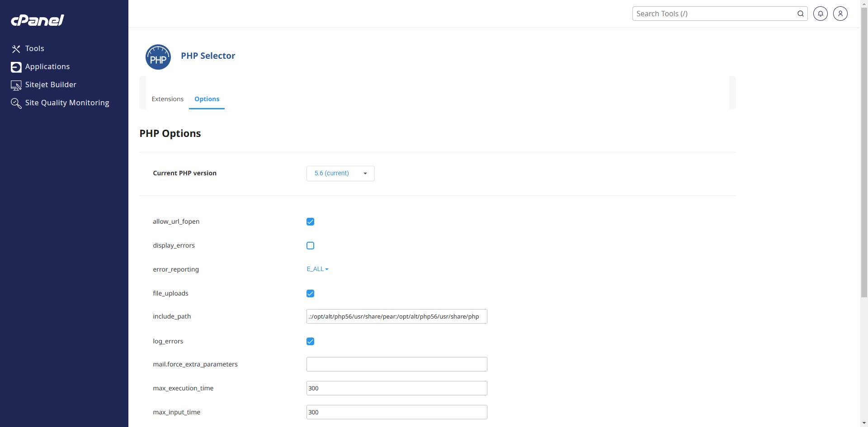Image resolution: width=868 pixels, height=427 pixels.
Task: Open Sitejet Builder in sidebar
Action: 51,84
